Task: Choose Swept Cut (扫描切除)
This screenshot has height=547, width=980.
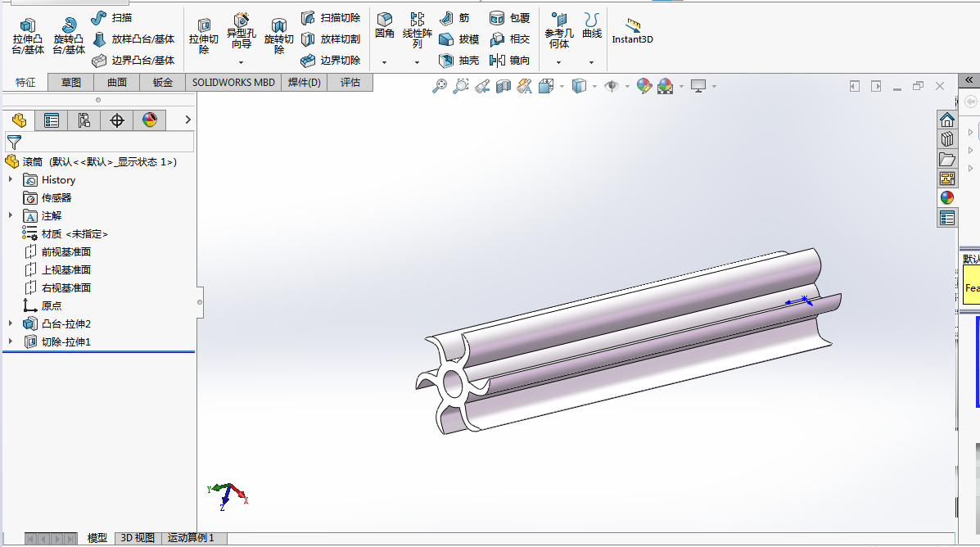Action: 331,18
